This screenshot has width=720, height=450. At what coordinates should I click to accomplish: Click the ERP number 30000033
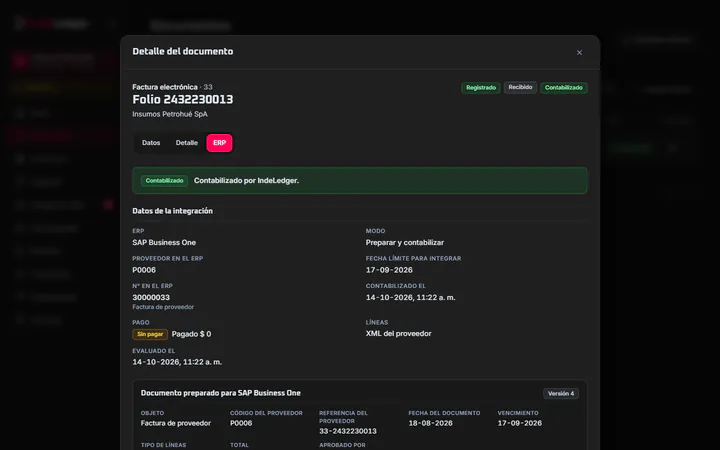point(151,298)
